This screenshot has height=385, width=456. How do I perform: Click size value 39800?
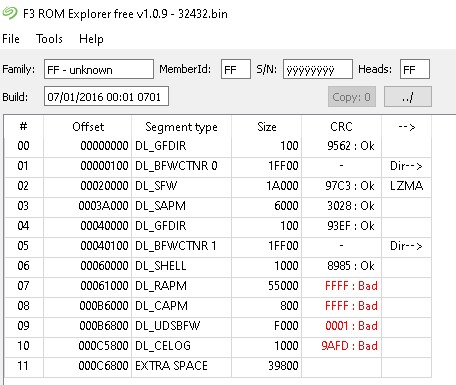point(283,366)
